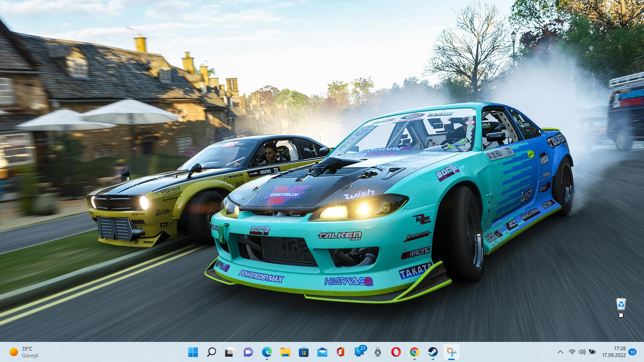Open weather widget showing 35°C Güneşli
Screen dimensions: 644x362
coord(24,352)
